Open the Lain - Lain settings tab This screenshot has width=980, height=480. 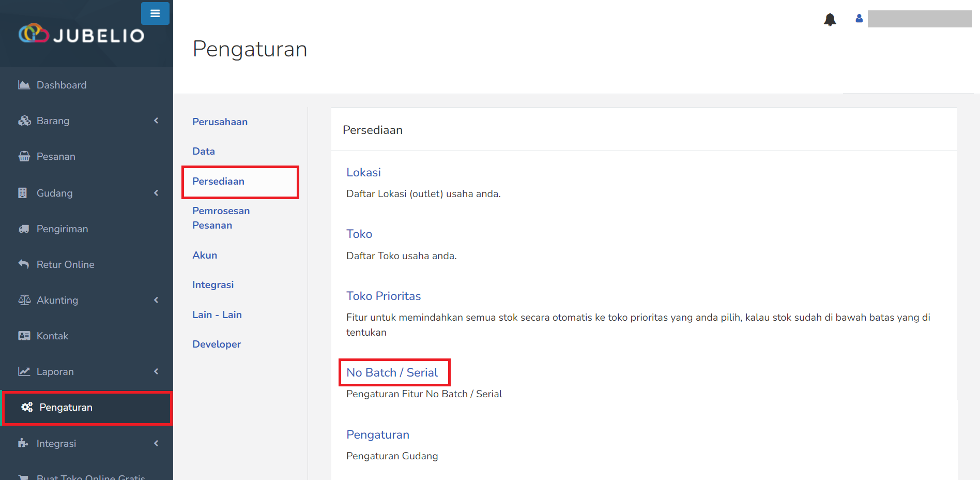[217, 314]
